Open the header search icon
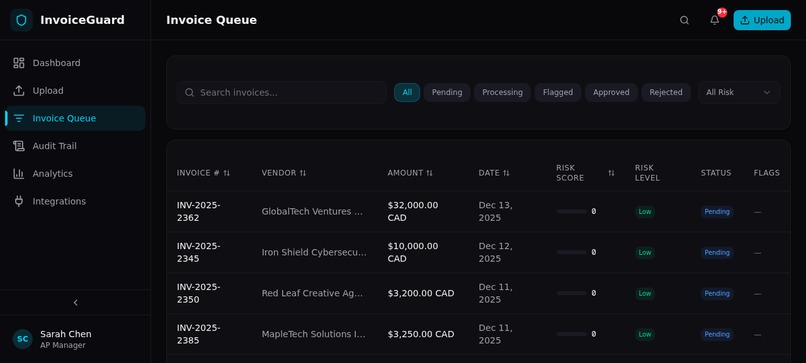806x363 pixels. pos(684,20)
